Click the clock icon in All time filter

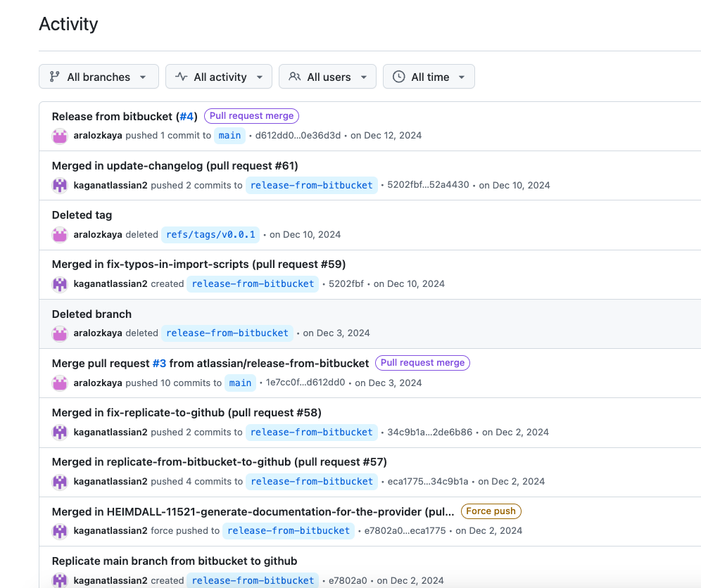pos(400,76)
